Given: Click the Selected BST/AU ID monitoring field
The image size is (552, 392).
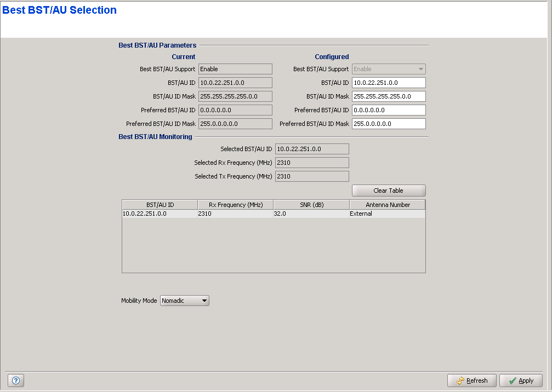Looking at the screenshot, I should tap(311, 149).
